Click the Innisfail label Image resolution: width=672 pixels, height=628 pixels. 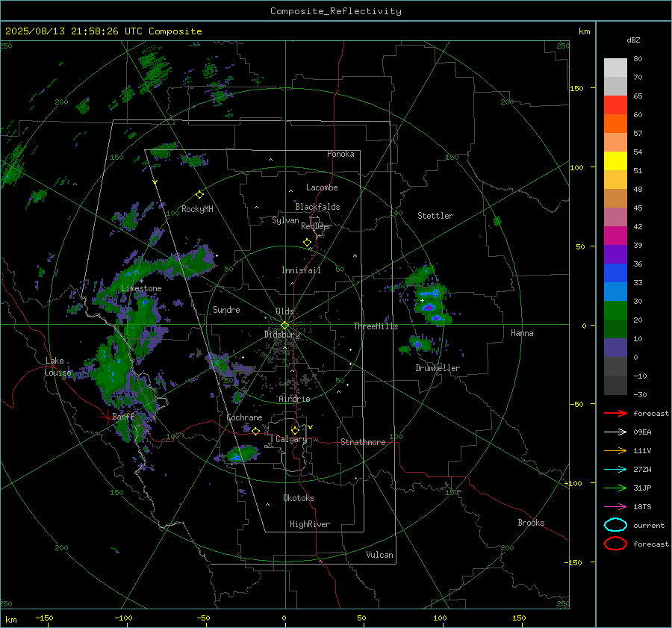point(301,270)
